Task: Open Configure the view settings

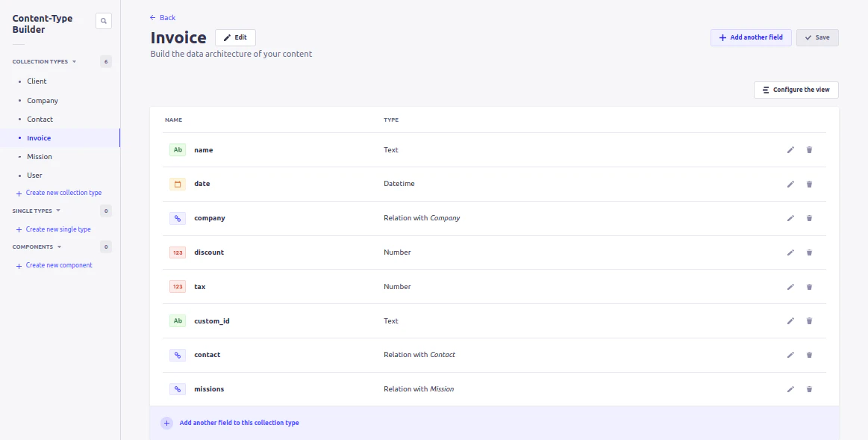Action: tap(796, 90)
